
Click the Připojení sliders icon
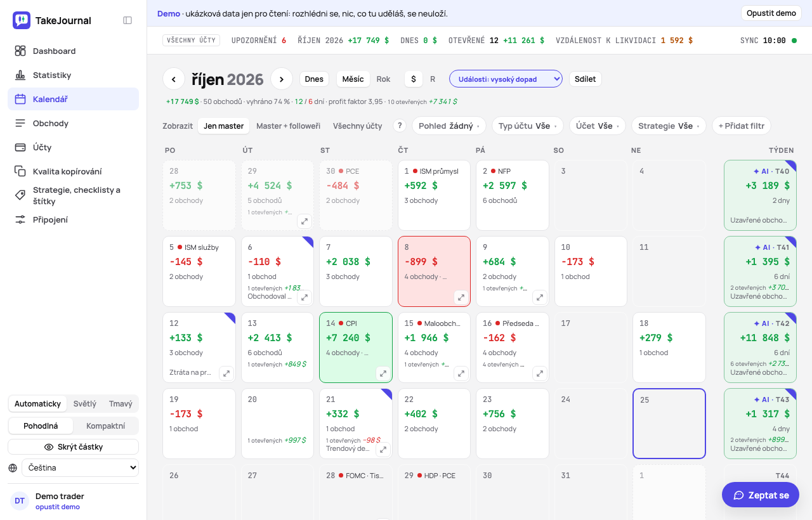coord(20,219)
